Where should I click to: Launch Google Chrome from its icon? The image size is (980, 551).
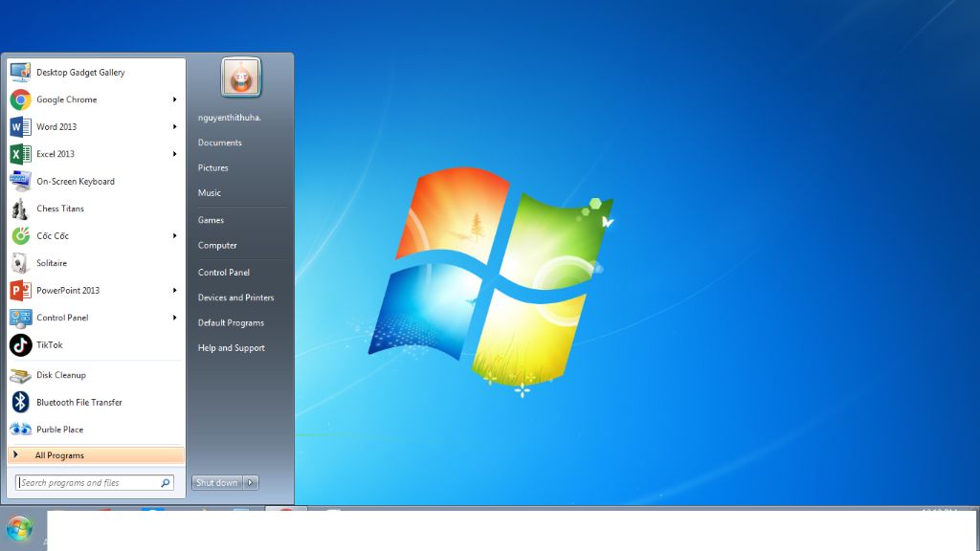pos(21,99)
